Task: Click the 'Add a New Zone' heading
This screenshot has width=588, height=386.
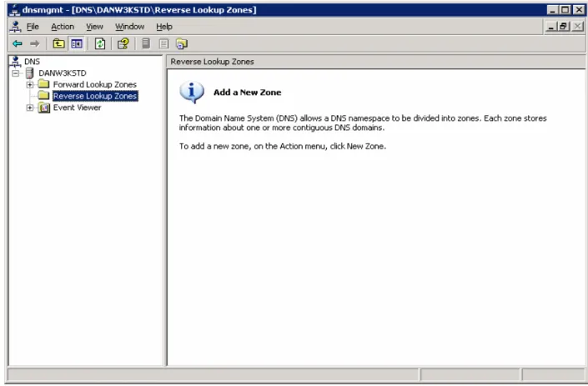Action: (x=247, y=93)
